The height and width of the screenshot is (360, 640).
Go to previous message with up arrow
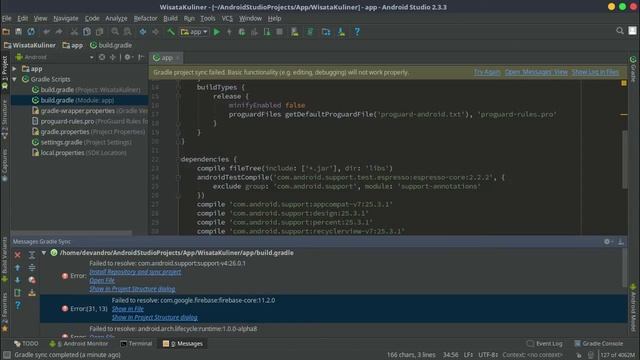(x=18, y=268)
